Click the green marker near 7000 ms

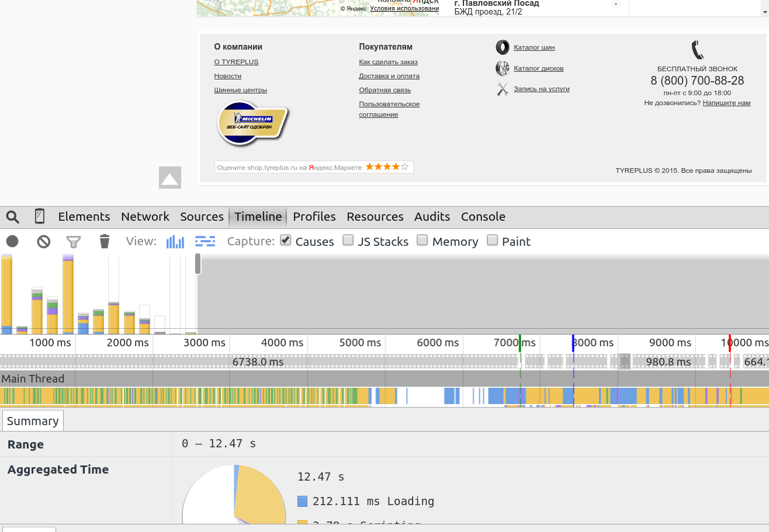coord(519,343)
